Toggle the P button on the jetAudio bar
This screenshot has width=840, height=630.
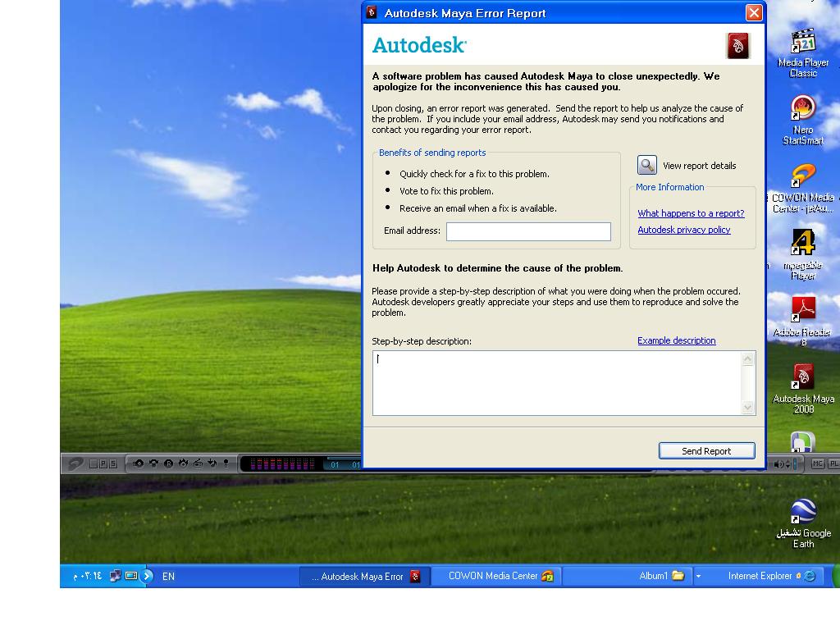click(103, 464)
